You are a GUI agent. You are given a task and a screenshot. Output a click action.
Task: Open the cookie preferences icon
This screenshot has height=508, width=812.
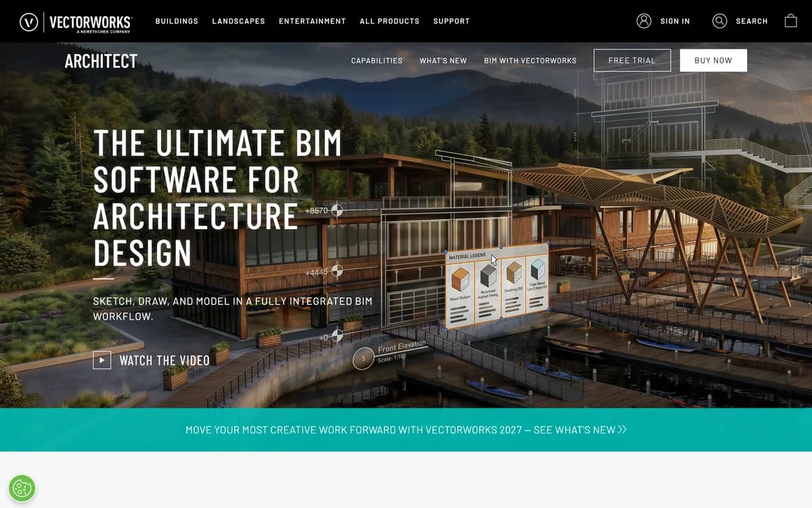click(22, 488)
